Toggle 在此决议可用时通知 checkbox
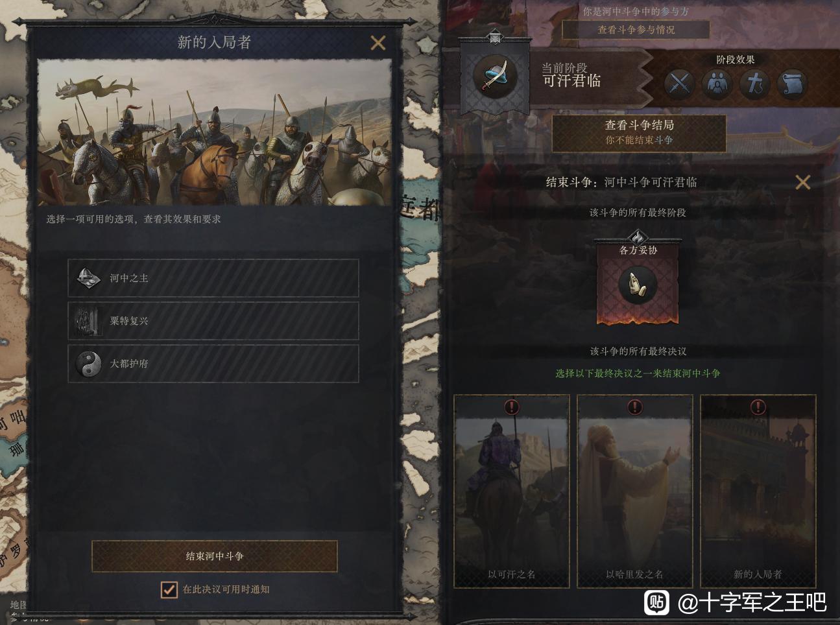This screenshot has width=840, height=625. pyautogui.click(x=169, y=589)
